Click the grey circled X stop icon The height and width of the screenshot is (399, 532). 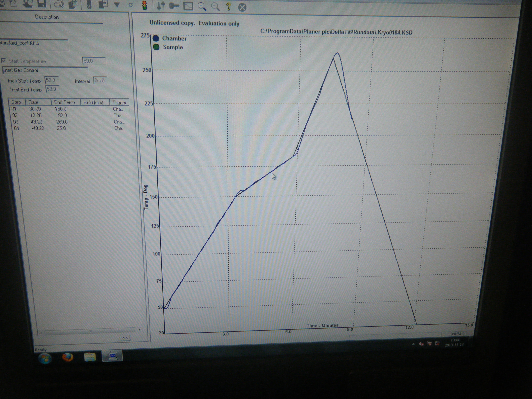pos(242,7)
